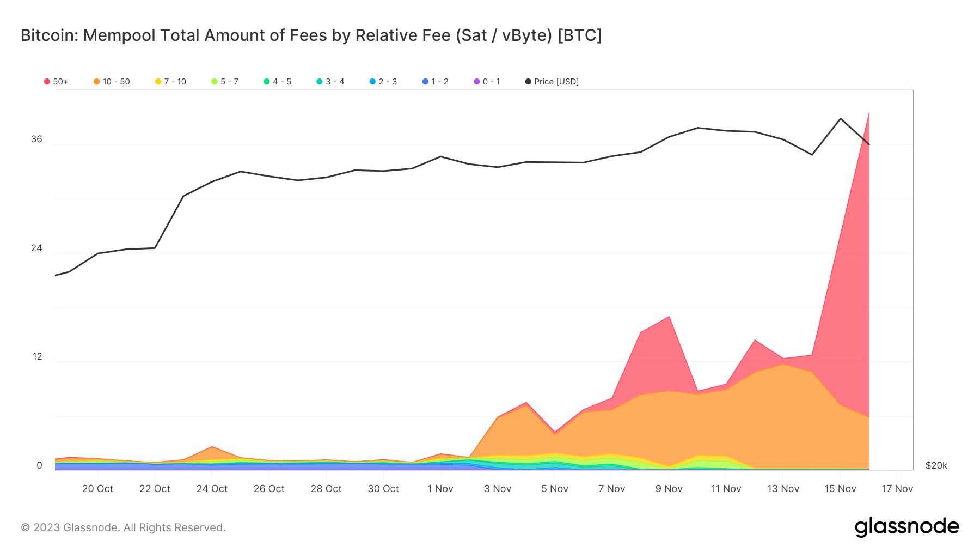Click the 22 Oct axis label
This screenshot has width=980, height=552.
pyautogui.click(x=155, y=489)
